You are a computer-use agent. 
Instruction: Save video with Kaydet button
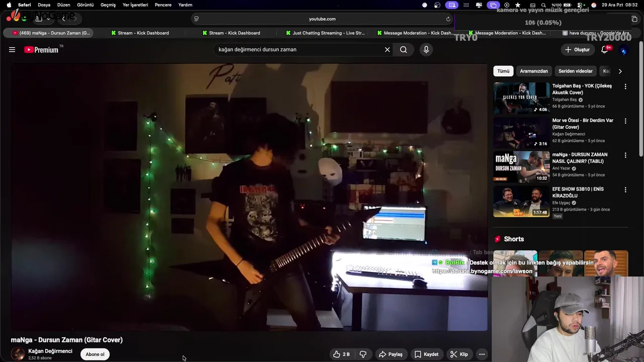pos(427,354)
